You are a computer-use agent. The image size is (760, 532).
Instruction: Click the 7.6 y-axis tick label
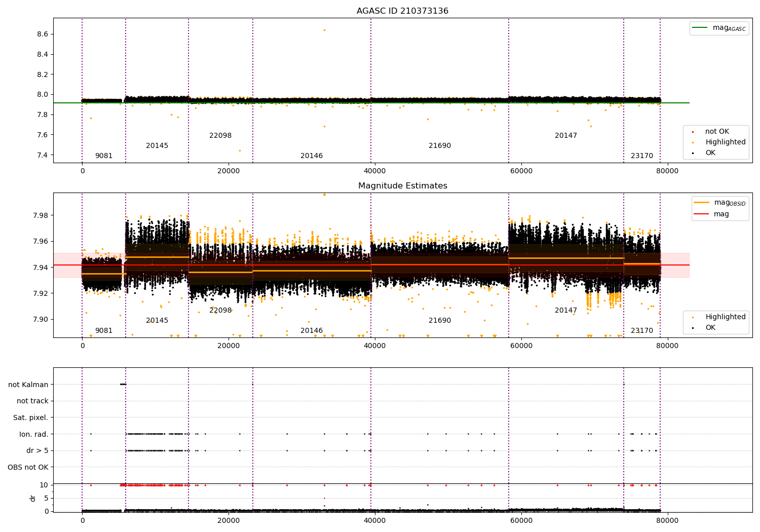pyautogui.click(x=42, y=135)
